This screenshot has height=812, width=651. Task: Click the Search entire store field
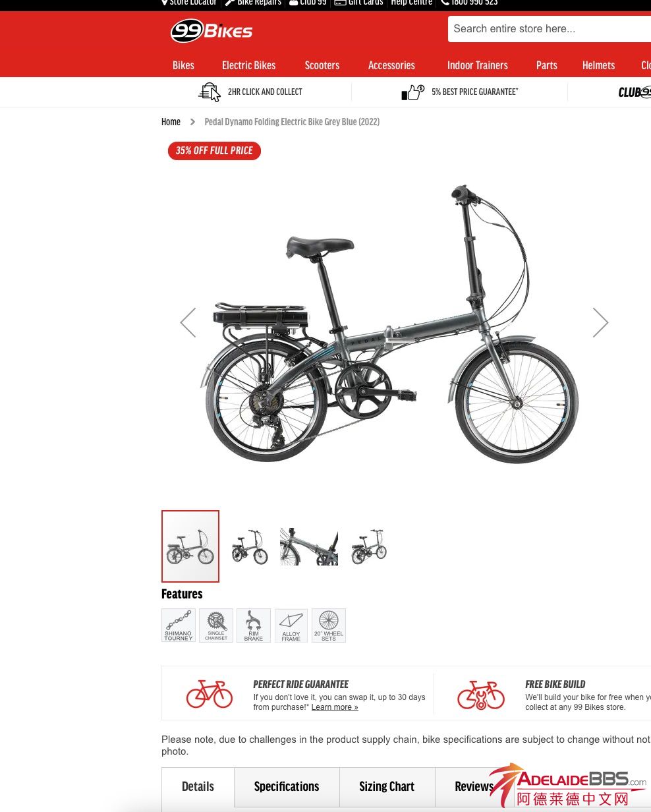[550, 29]
